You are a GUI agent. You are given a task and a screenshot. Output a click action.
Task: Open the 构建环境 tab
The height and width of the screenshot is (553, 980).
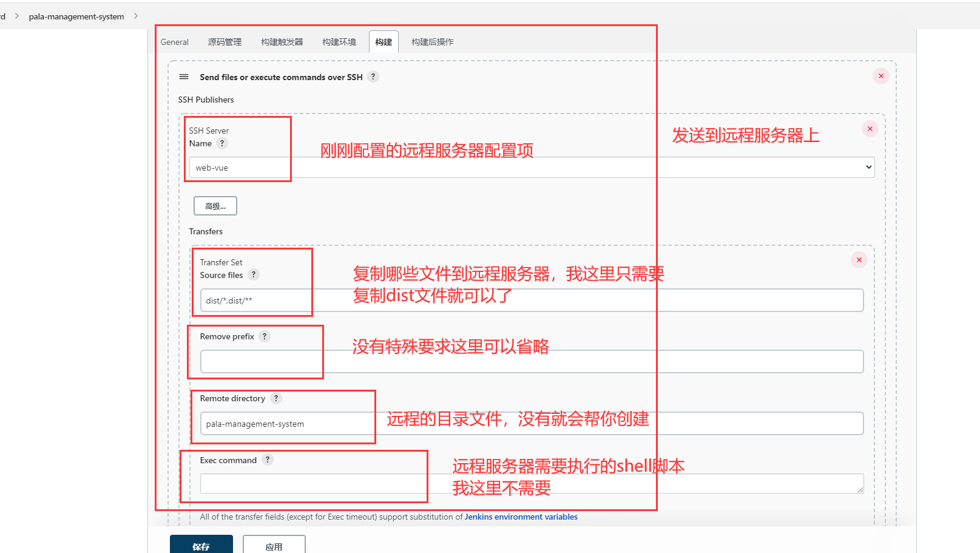click(339, 42)
